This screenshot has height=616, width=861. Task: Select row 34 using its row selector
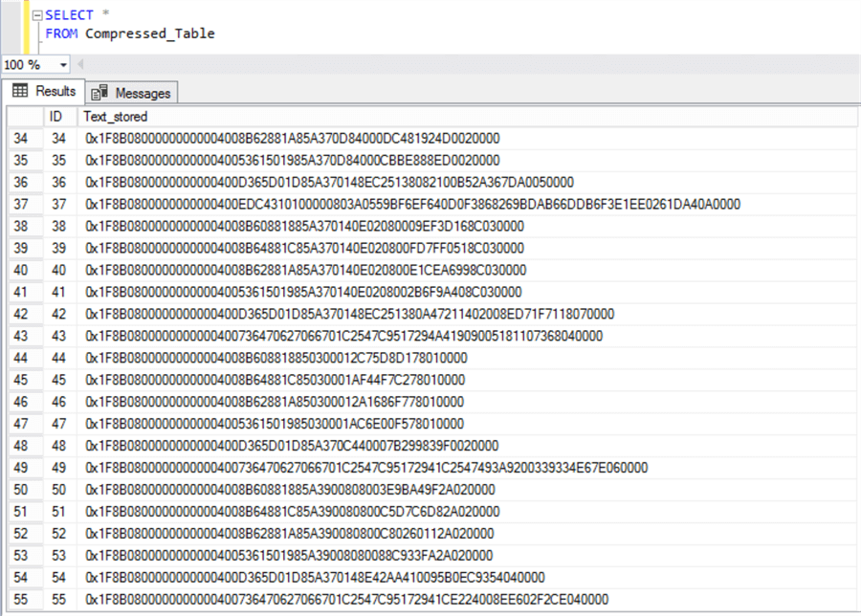[22, 138]
